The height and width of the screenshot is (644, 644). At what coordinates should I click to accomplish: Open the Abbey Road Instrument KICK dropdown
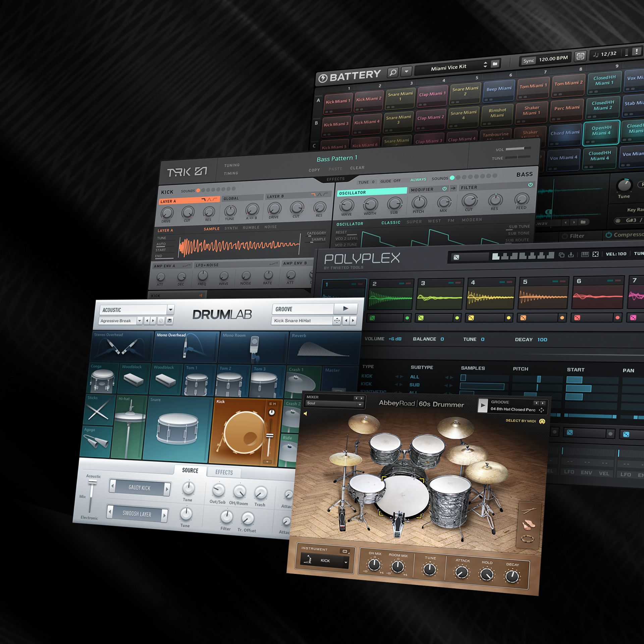pyautogui.click(x=345, y=562)
